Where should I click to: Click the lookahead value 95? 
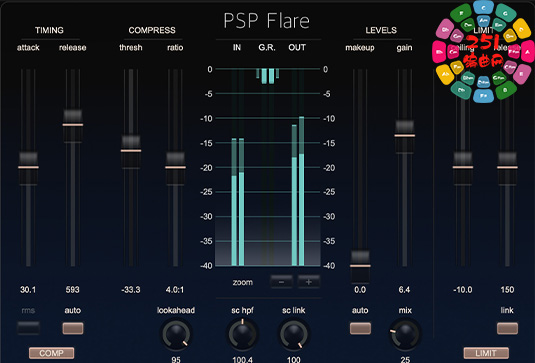[x=176, y=359]
